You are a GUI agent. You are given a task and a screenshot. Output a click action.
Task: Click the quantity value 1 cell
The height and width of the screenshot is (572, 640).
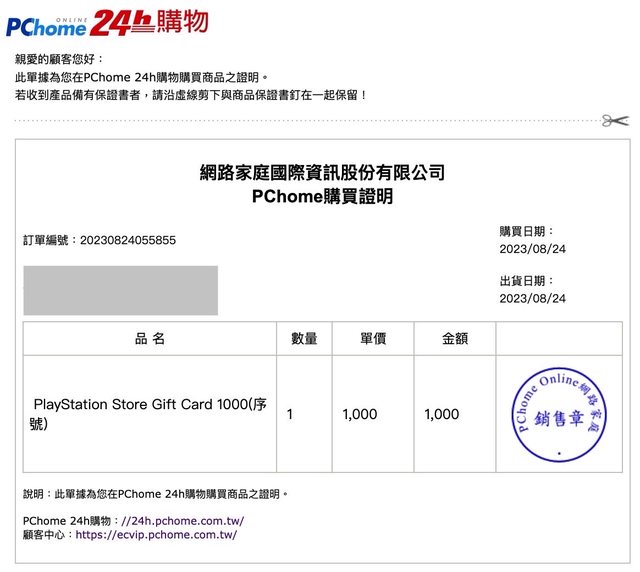point(290,414)
